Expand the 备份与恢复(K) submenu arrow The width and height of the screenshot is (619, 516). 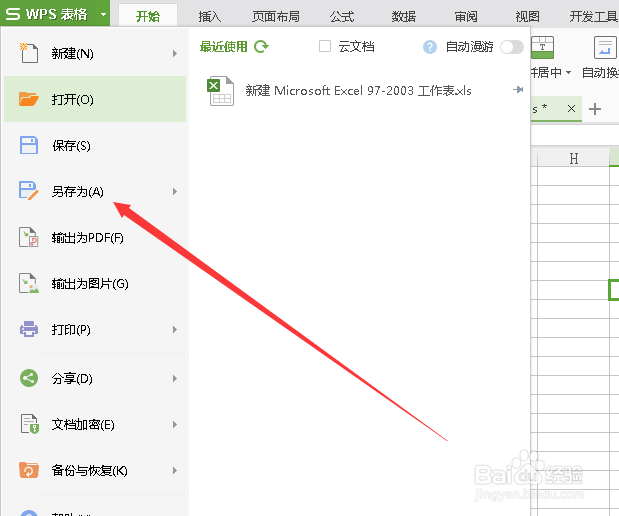click(175, 470)
